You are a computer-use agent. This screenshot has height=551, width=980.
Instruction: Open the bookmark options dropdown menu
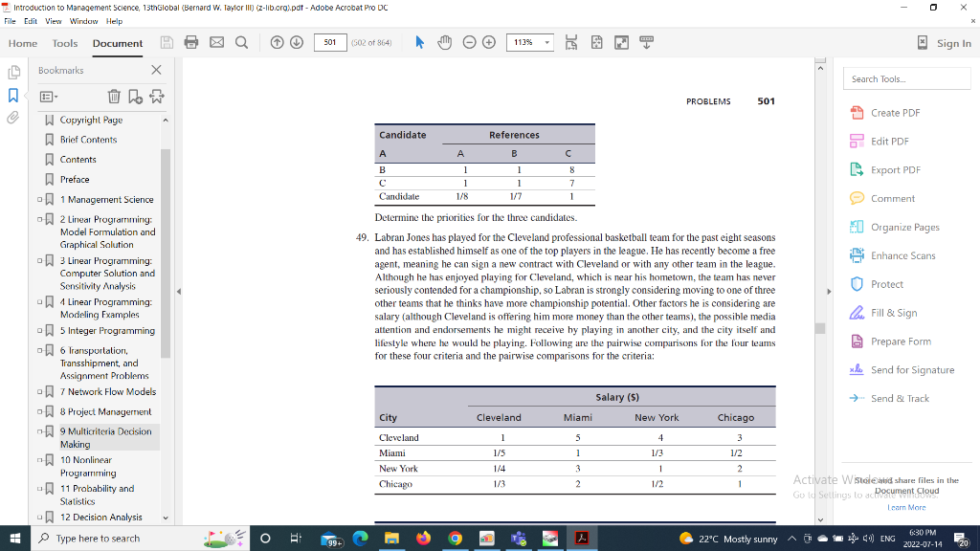click(49, 96)
